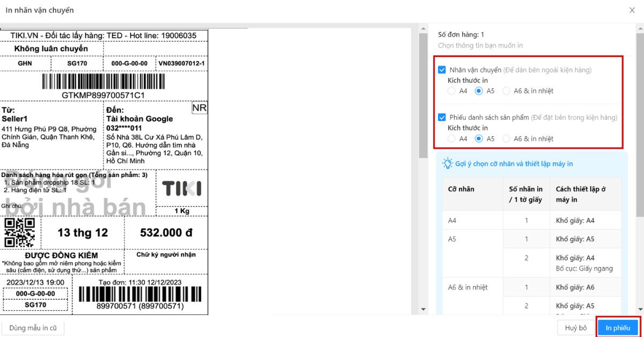Choose A6 & in nhiệt for Nhãn vận chuyển
This screenshot has height=337, width=644.
tap(506, 91)
